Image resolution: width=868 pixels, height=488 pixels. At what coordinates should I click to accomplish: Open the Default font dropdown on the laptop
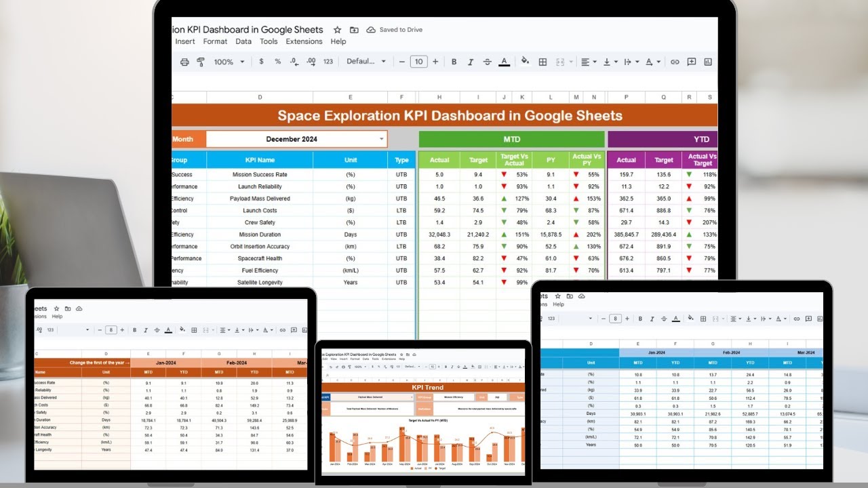(x=366, y=62)
